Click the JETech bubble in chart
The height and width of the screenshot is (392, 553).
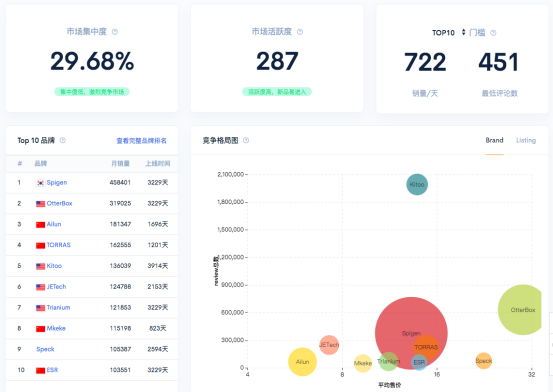coord(329,345)
